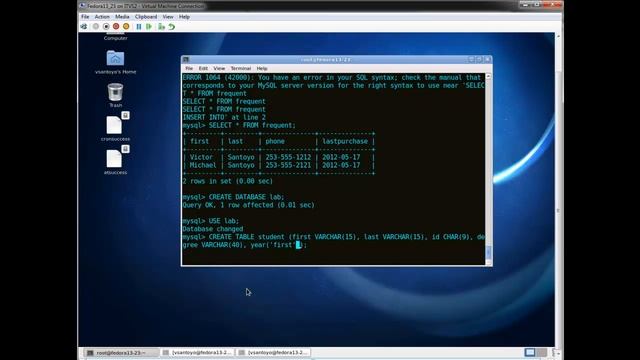Click the 'Victor' cell in the table
Screen dimensions: 640x360
[201, 157]
